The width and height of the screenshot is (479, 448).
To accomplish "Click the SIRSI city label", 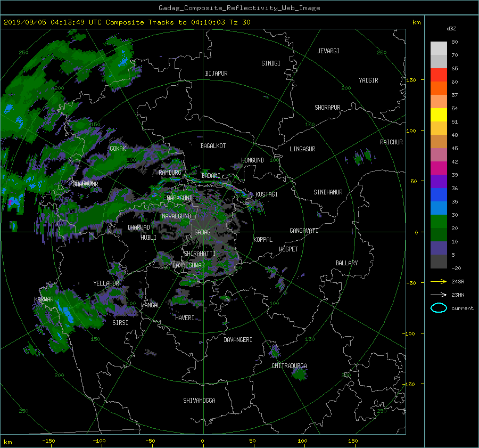I will [x=120, y=323].
